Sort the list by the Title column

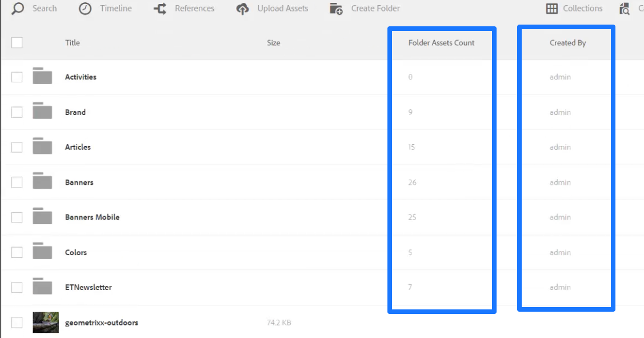click(72, 42)
